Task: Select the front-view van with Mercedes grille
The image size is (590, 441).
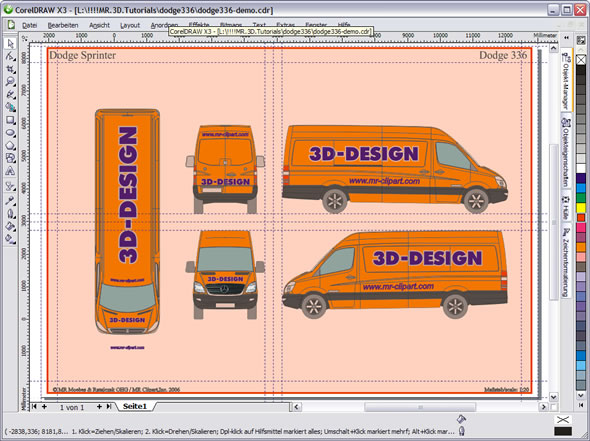Action: (x=225, y=275)
